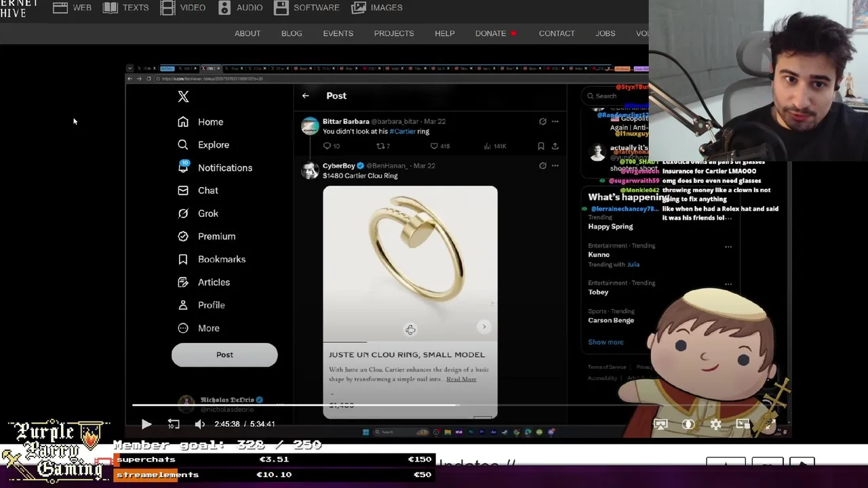
Task: Click the X logo in the video
Action: 183,97
